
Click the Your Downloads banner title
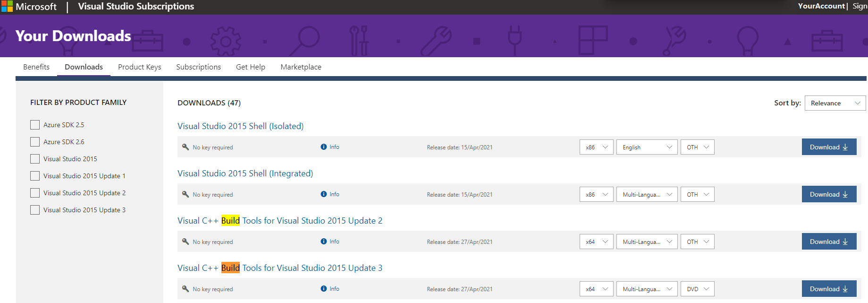pyautogui.click(x=73, y=36)
